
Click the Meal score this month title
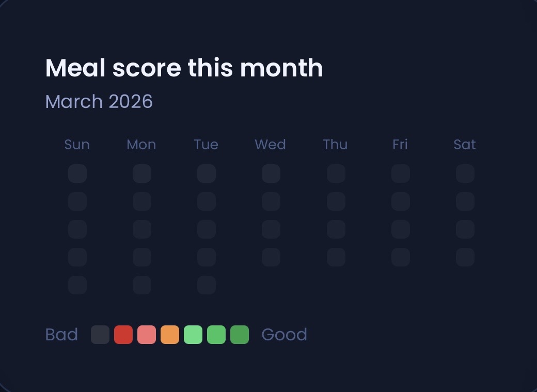pos(184,67)
